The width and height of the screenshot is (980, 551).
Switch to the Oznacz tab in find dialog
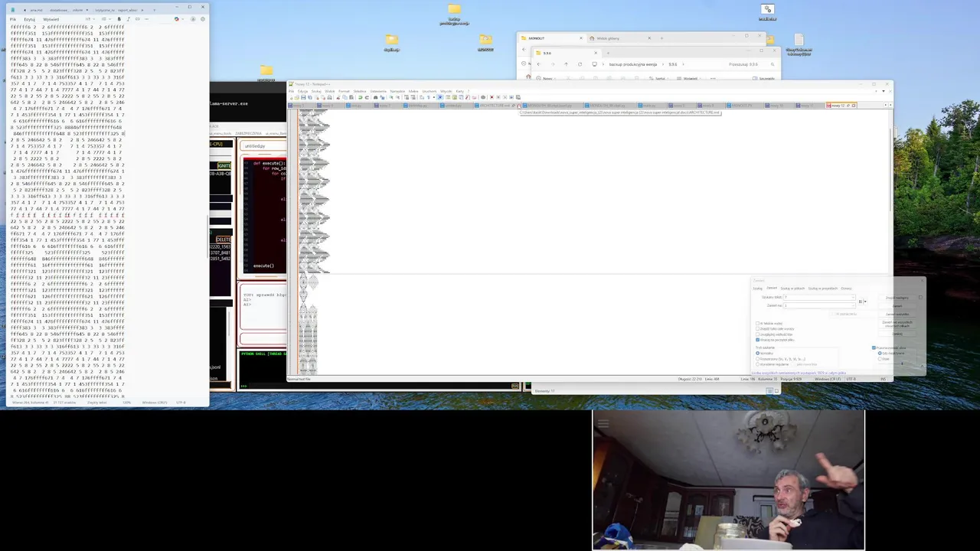click(846, 289)
